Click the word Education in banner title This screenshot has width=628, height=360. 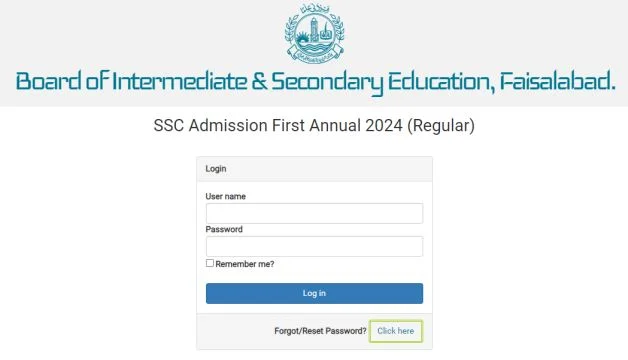441,82
